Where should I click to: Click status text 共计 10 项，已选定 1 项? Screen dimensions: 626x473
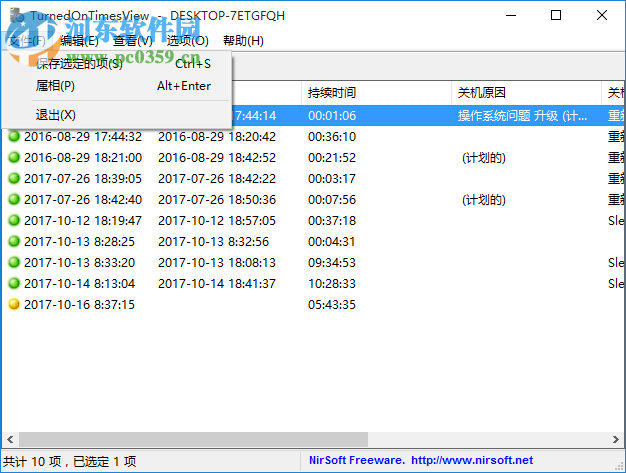click(x=69, y=461)
